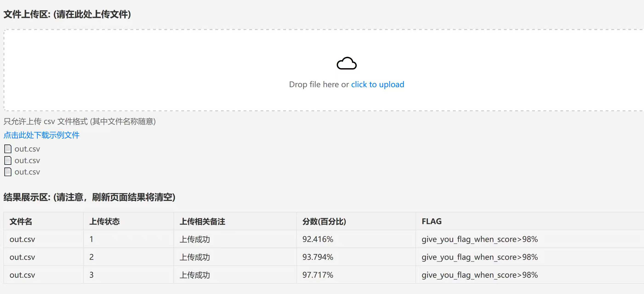644x294 pixels.
Task: Open the file picker via "click to upload"
Action: pyautogui.click(x=377, y=85)
